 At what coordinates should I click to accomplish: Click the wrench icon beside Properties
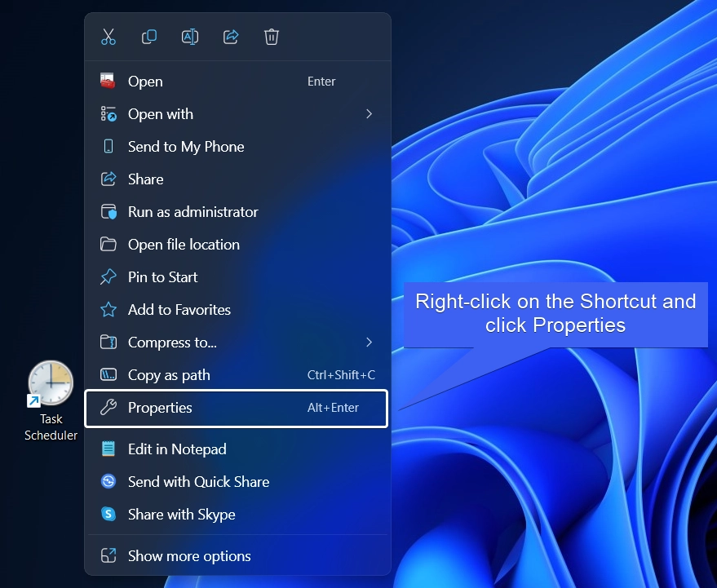click(108, 407)
